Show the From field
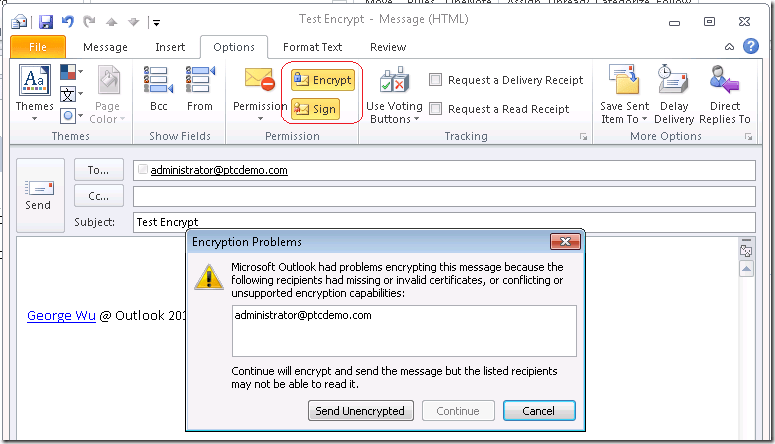775x444 pixels. [200, 89]
